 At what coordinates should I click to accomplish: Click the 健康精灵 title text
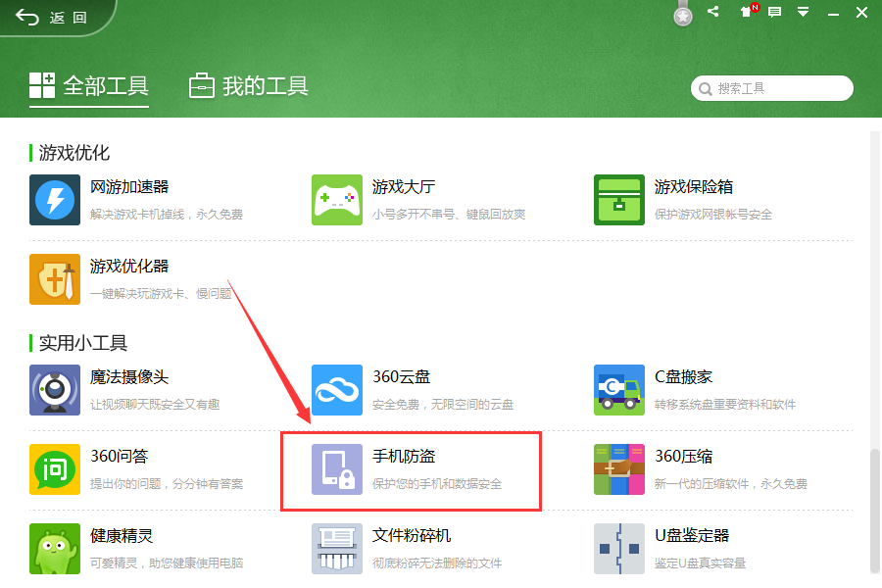coord(122,536)
